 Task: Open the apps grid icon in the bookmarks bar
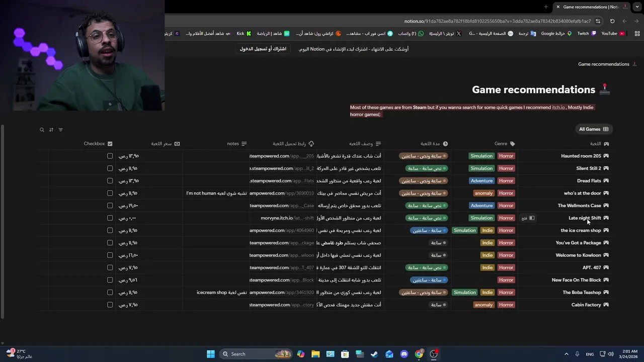tap(637, 34)
